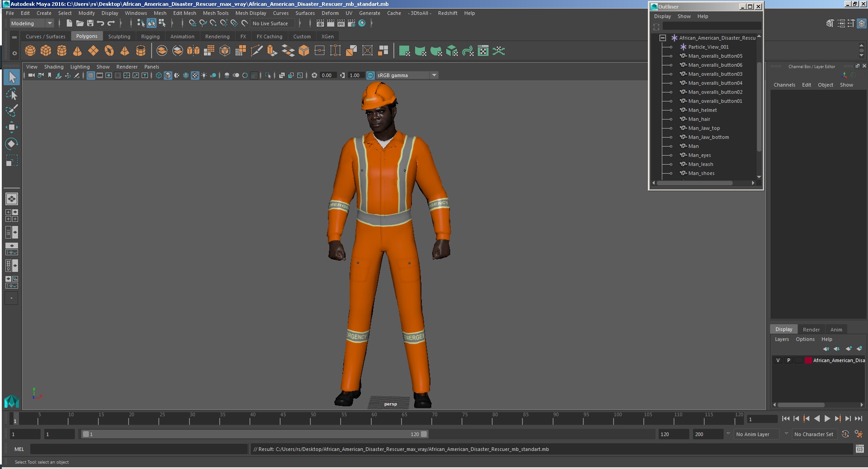
Task: Open layer editor Options menu
Action: click(805, 339)
